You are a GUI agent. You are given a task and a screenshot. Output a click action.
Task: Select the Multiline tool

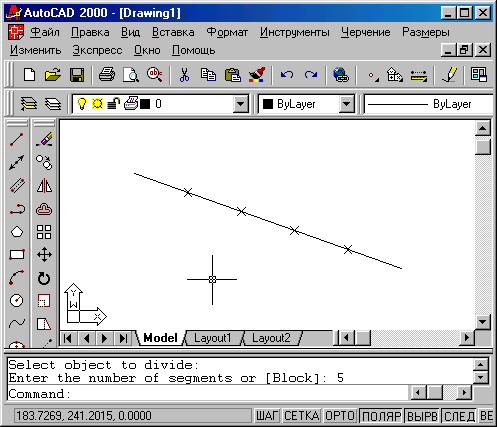tap(17, 186)
